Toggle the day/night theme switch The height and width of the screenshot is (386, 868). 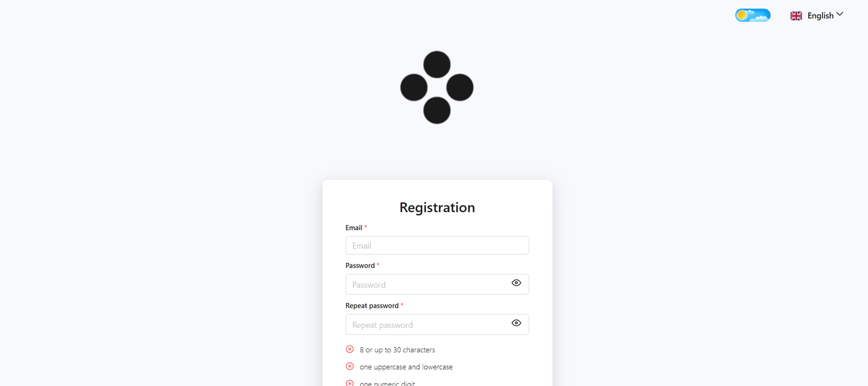752,15
